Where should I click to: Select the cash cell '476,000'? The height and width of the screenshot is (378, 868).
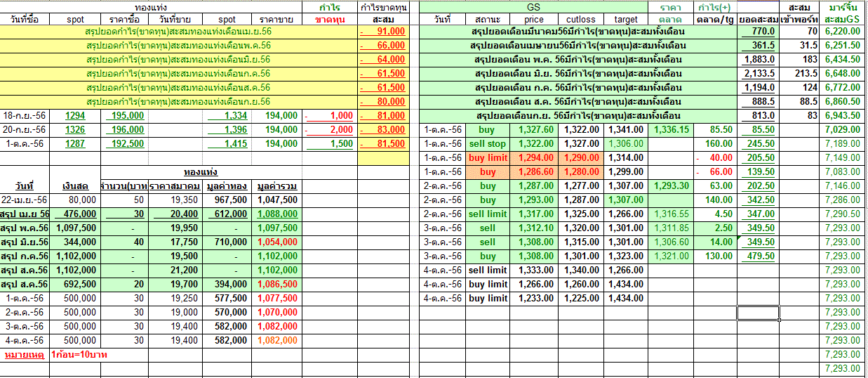click(76, 214)
